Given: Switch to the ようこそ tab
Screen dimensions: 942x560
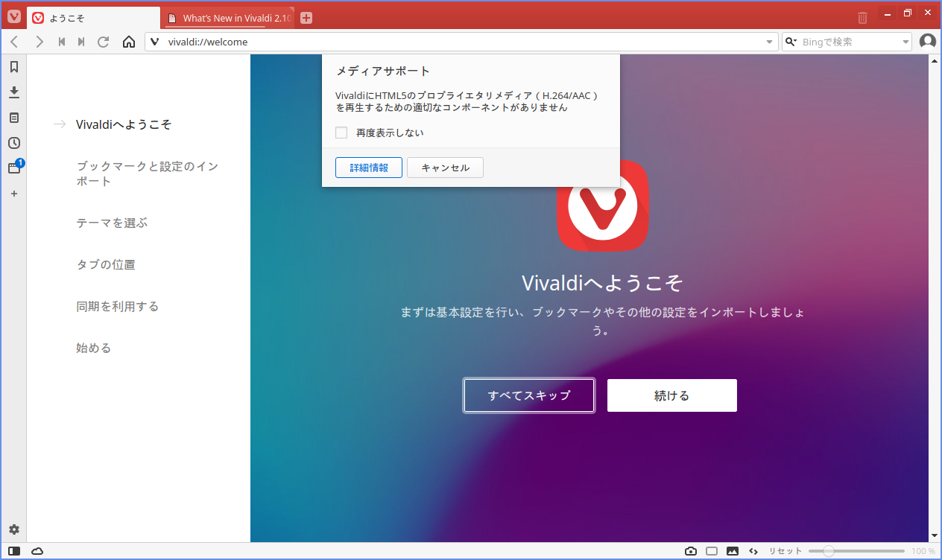Looking at the screenshot, I should (94, 18).
